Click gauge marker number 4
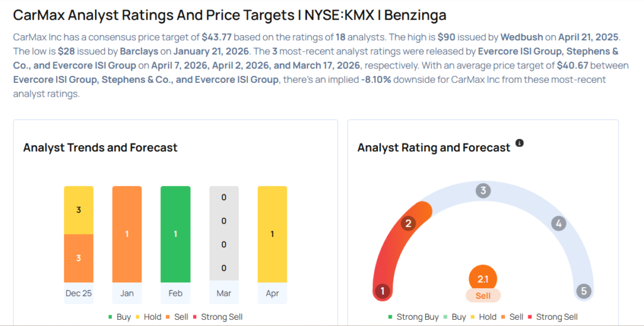The height and width of the screenshot is (326, 644). [558, 223]
